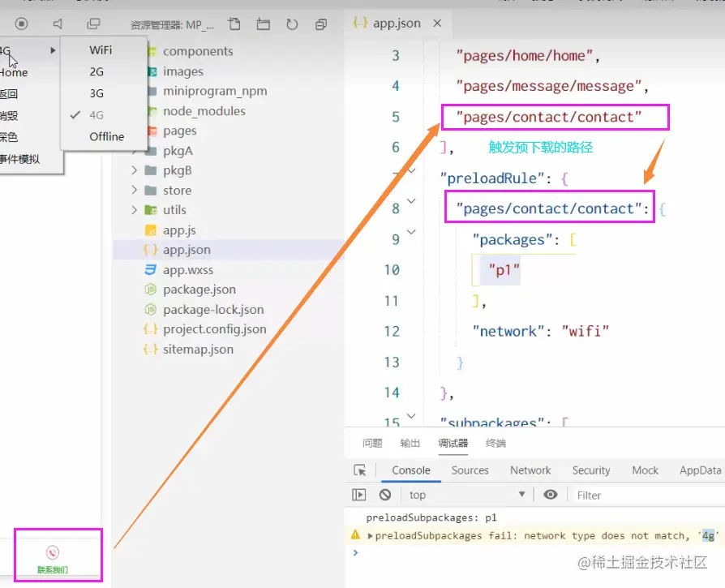Screen dimensions: 725x588
Task: Focus the console Filter input
Action: coord(647,496)
